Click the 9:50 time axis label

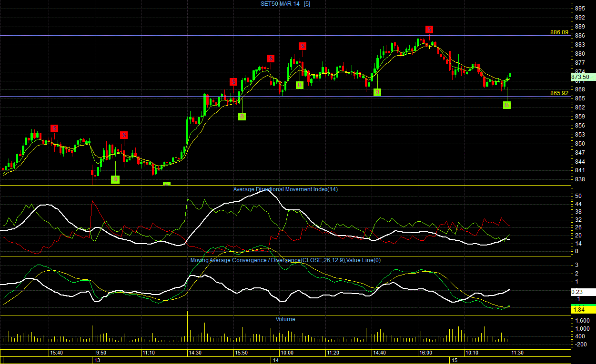click(101, 353)
